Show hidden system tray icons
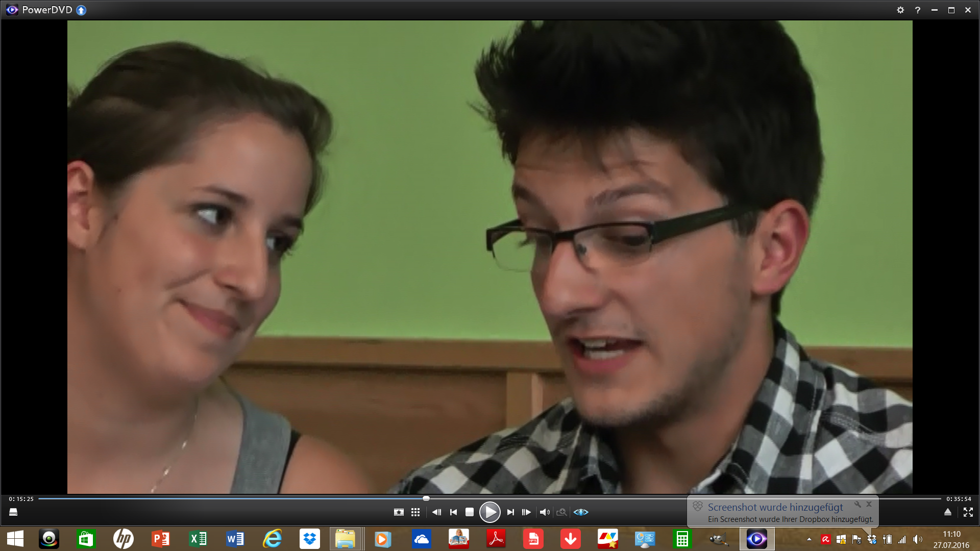This screenshot has width=980, height=551. [x=809, y=539]
